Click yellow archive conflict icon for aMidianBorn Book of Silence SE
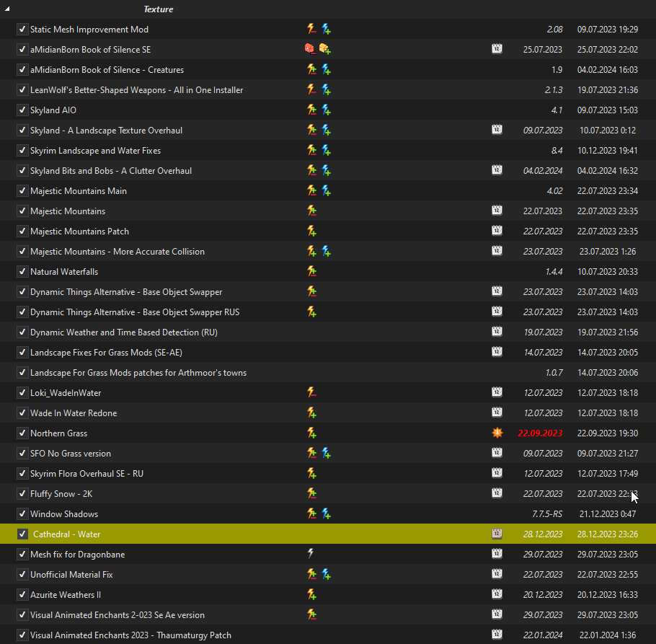The width and height of the screenshot is (656, 644). pyautogui.click(x=325, y=49)
